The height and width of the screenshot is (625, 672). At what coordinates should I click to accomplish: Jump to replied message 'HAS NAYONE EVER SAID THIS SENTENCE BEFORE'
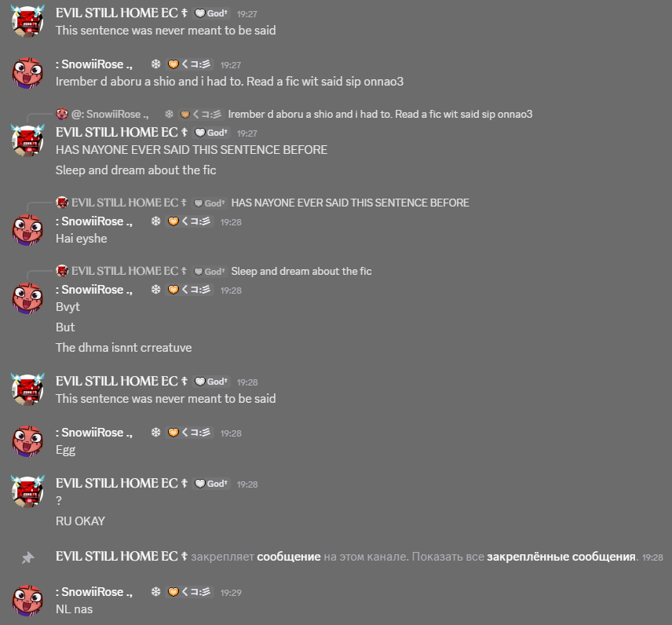coord(350,203)
